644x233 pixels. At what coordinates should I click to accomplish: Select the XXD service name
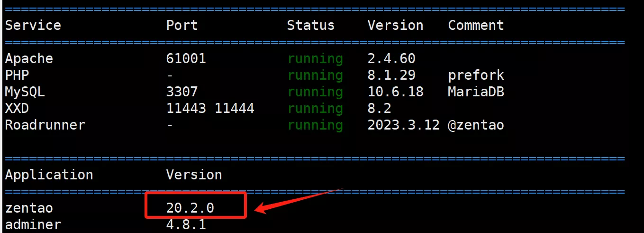[x=17, y=108]
